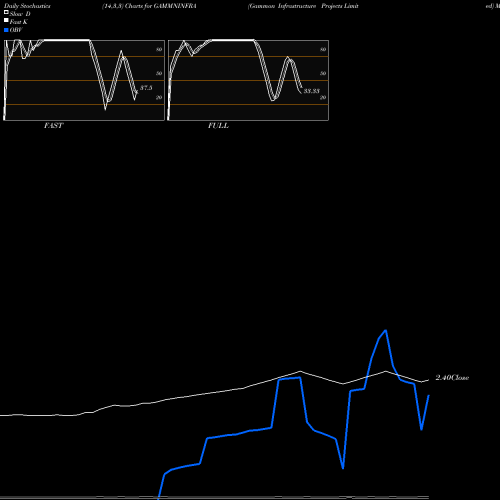Click the 33.33 value on the FULL chart
500x500 pixels.
click(x=312, y=91)
